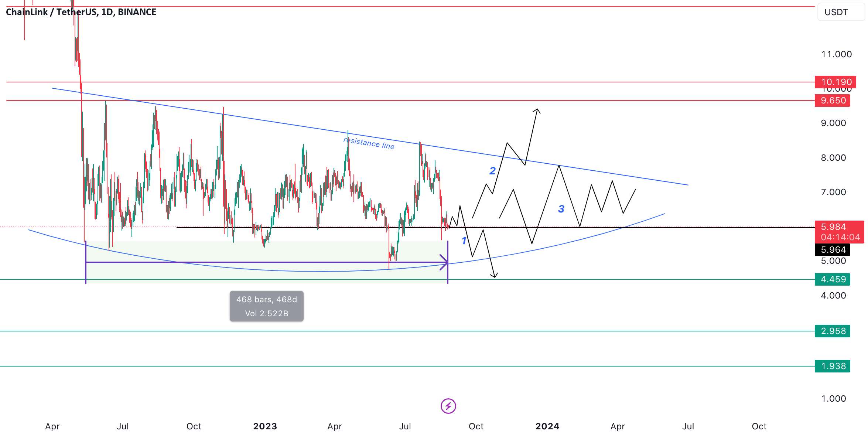
Task: Click the 11.000 price axis tick
Action: 836,54
